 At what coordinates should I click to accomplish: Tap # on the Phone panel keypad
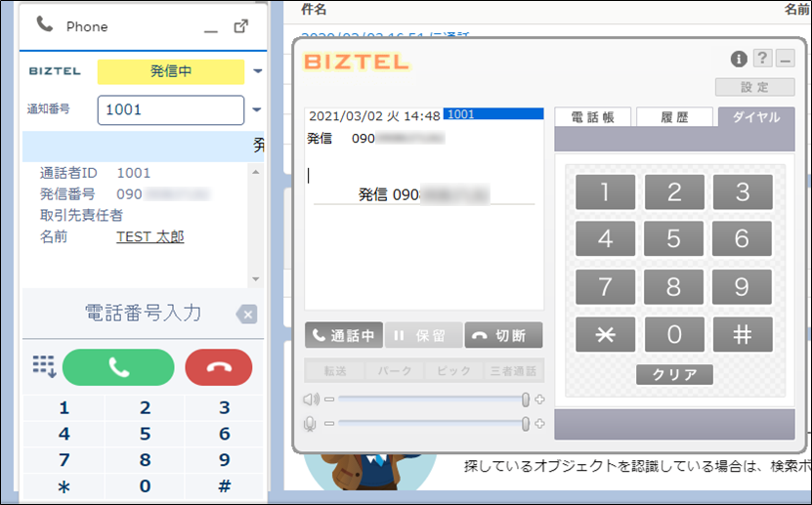tap(224, 486)
